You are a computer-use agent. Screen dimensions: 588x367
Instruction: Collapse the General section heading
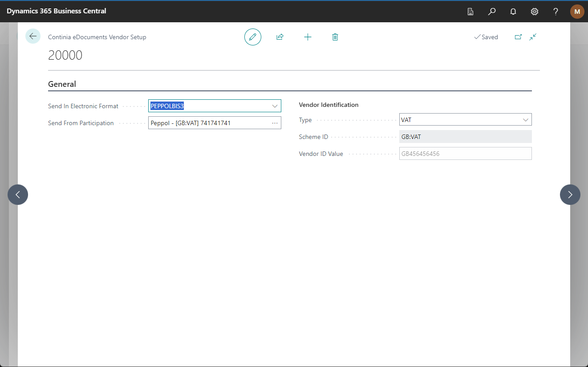point(62,84)
